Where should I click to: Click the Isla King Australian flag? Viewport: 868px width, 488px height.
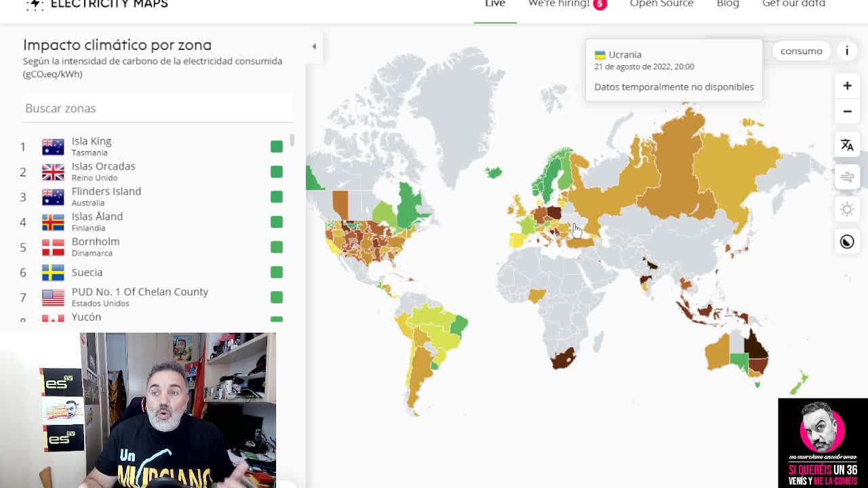pyautogui.click(x=53, y=146)
